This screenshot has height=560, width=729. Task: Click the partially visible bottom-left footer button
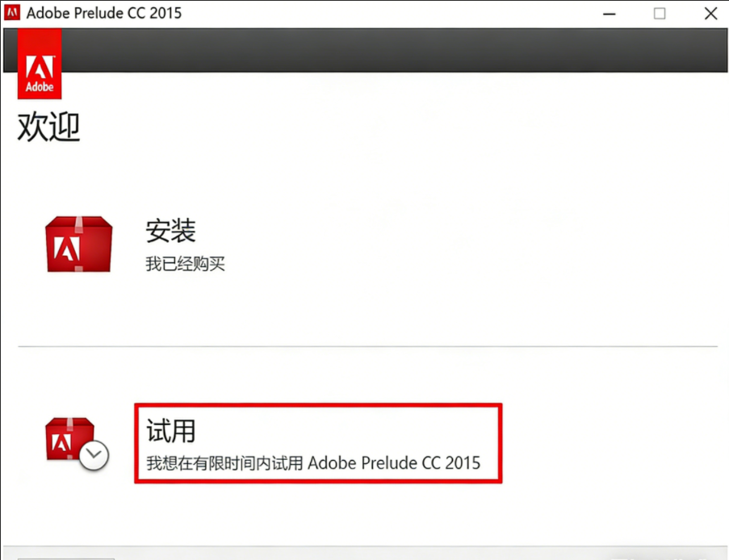(x=66, y=557)
